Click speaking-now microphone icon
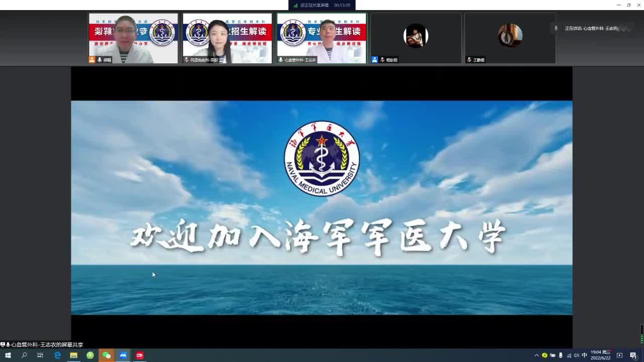Screen dimensions: 644x362 (556, 28)
